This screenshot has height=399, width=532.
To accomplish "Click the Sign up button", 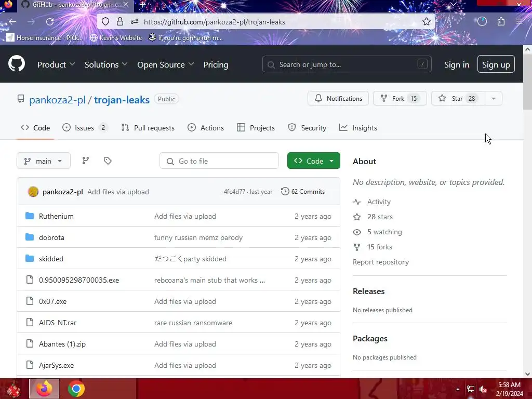I will (496, 64).
